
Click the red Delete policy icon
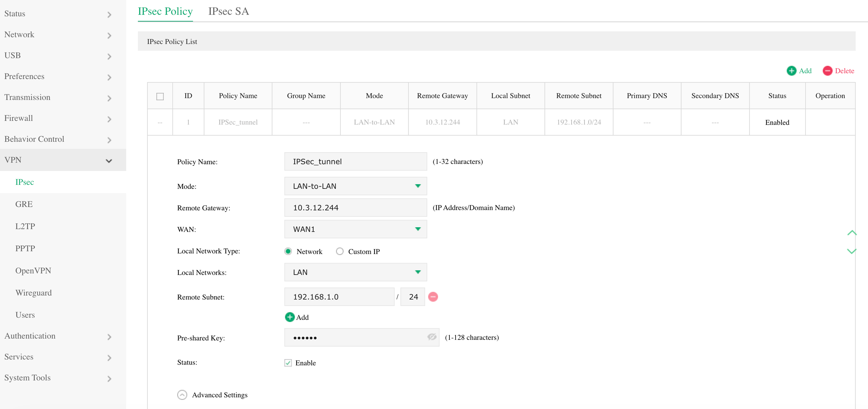827,71
